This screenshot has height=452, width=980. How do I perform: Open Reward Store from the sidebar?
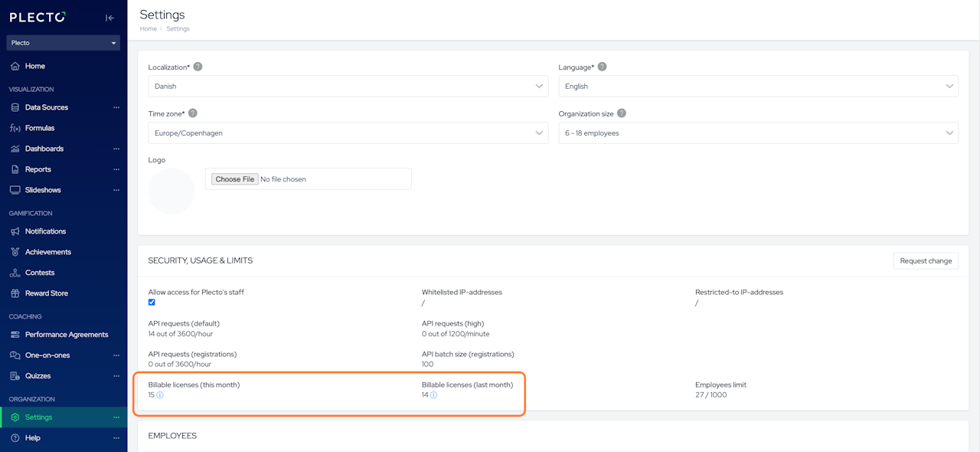pyautogui.click(x=46, y=293)
